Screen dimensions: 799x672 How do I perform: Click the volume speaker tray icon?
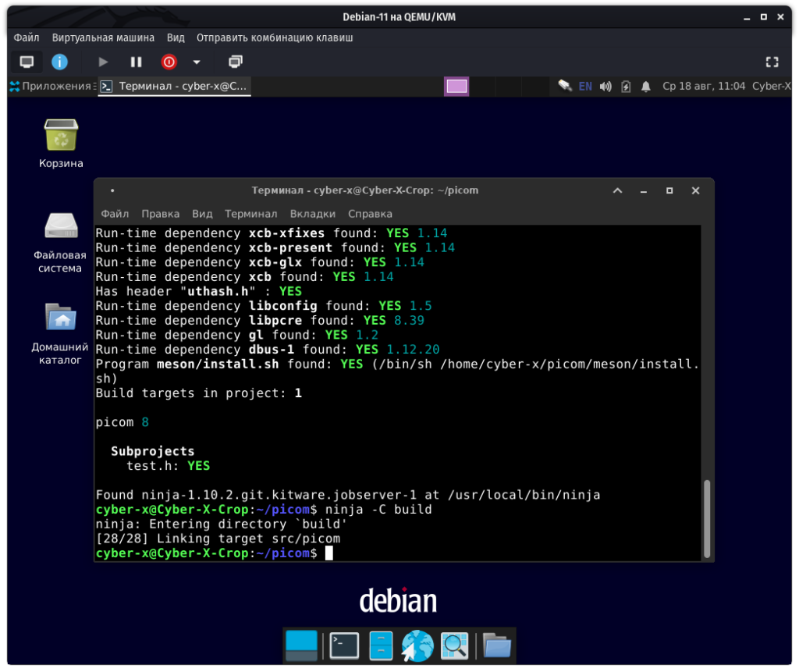605,86
